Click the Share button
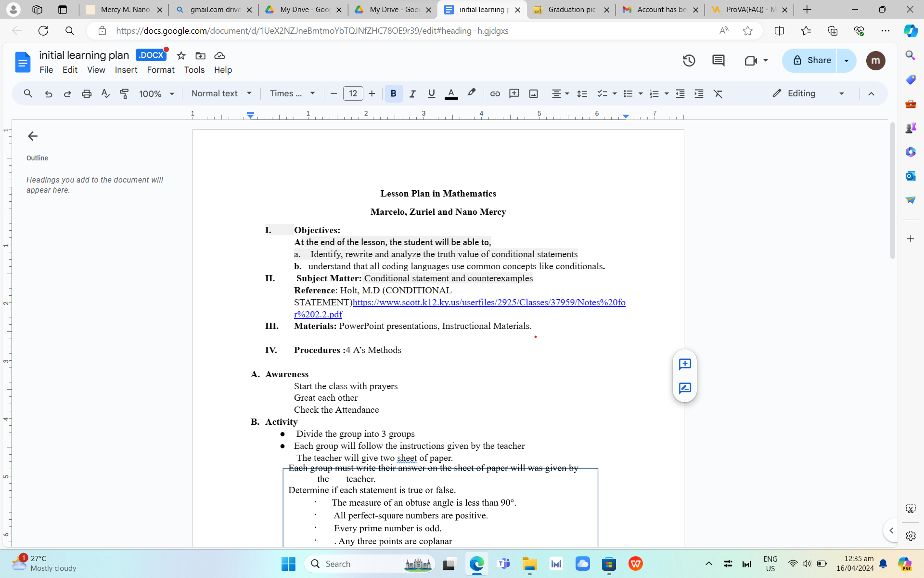The width and height of the screenshot is (924, 578). pos(810,60)
